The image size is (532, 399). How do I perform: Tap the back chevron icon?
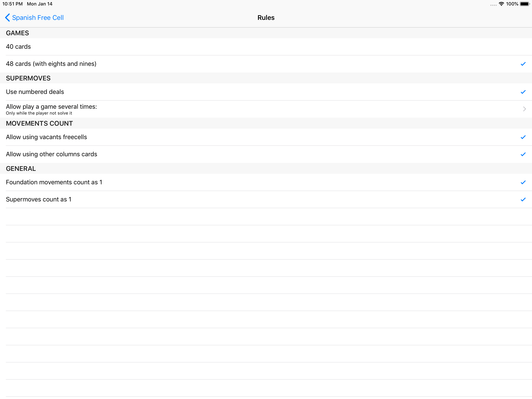(7, 18)
